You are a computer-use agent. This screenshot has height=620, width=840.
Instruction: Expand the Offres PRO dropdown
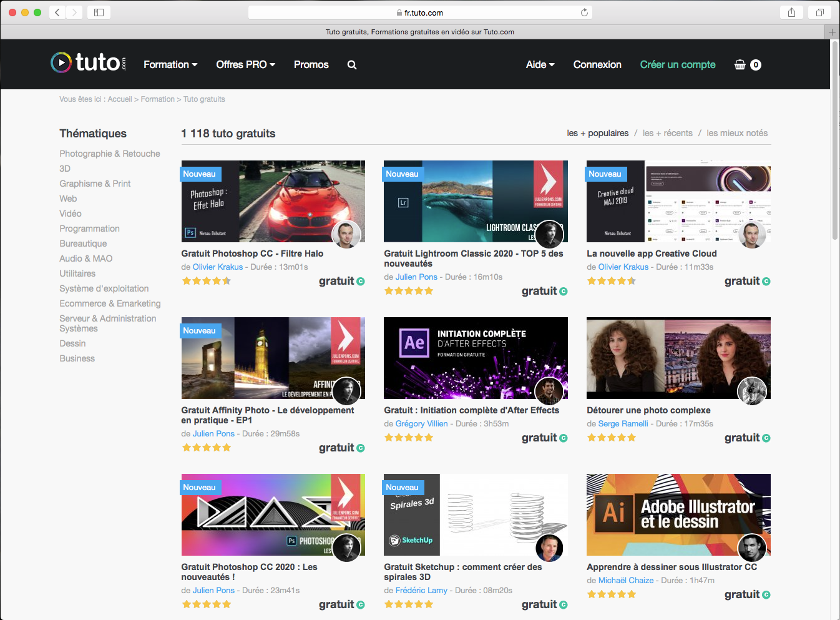point(245,65)
